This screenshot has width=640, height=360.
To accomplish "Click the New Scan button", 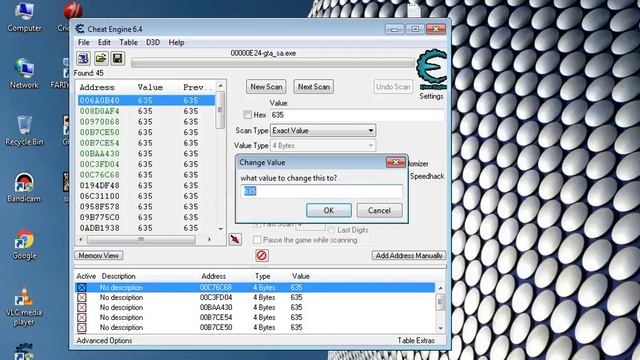I will click(x=266, y=87).
